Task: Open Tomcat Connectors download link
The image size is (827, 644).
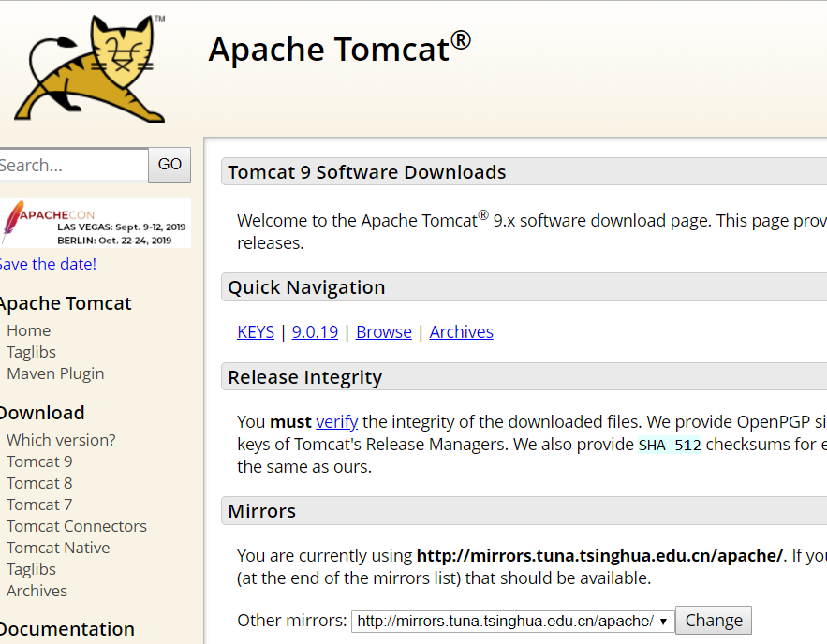Action: [x=77, y=526]
